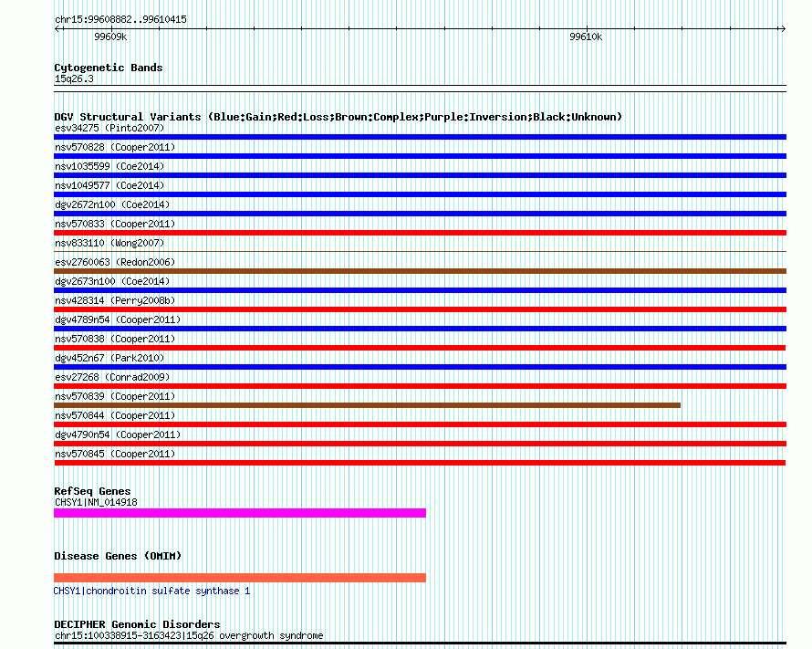Select the nsv833110 (Wong2007) variant label
This screenshot has height=649, width=812.
click(109, 243)
